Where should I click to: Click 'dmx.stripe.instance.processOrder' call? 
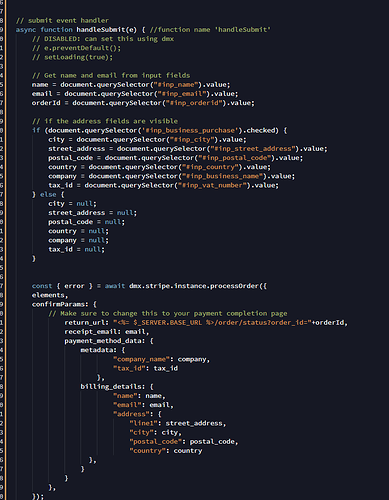pos(194,286)
